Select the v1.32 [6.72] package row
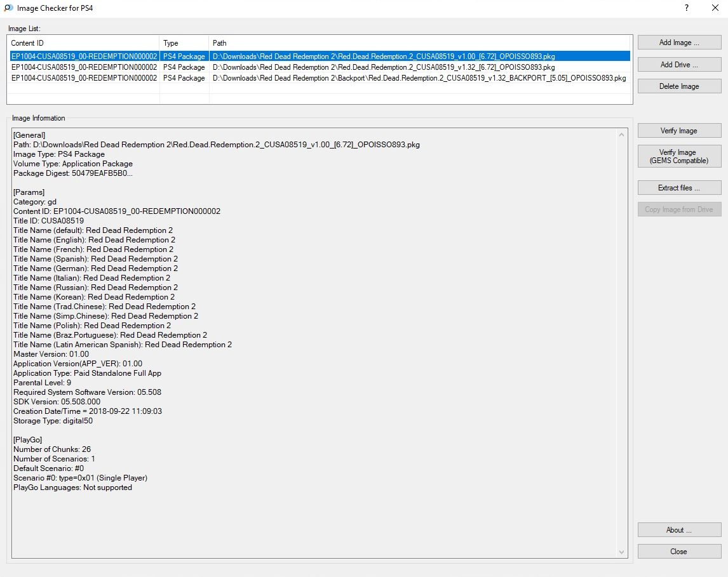This screenshot has width=728, height=577. (x=320, y=67)
